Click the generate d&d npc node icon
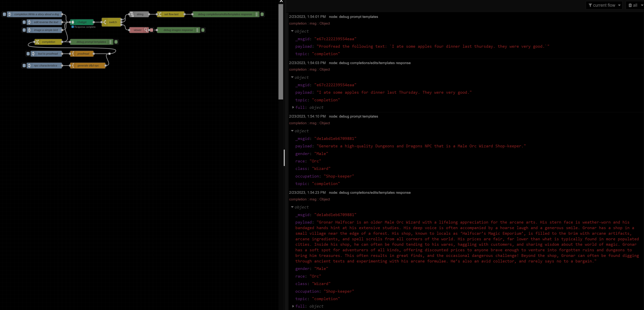The image size is (644, 310). (73, 66)
